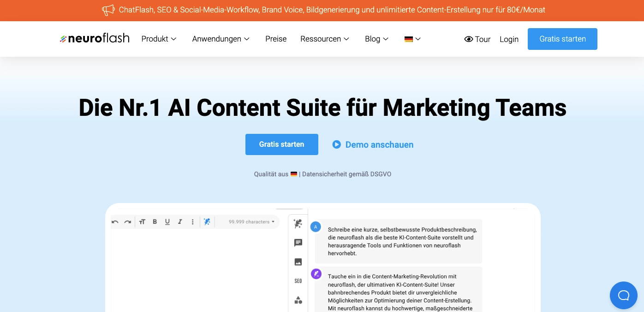
Task: Click the user prompt message Schreibe eine kurze
Action: tap(399, 241)
